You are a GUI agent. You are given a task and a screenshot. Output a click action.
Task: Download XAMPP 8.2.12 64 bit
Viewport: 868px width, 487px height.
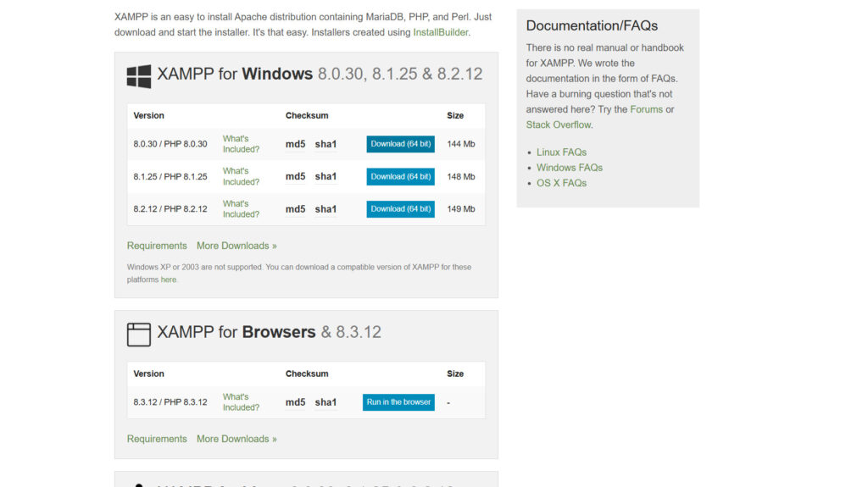tap(400, 209)
